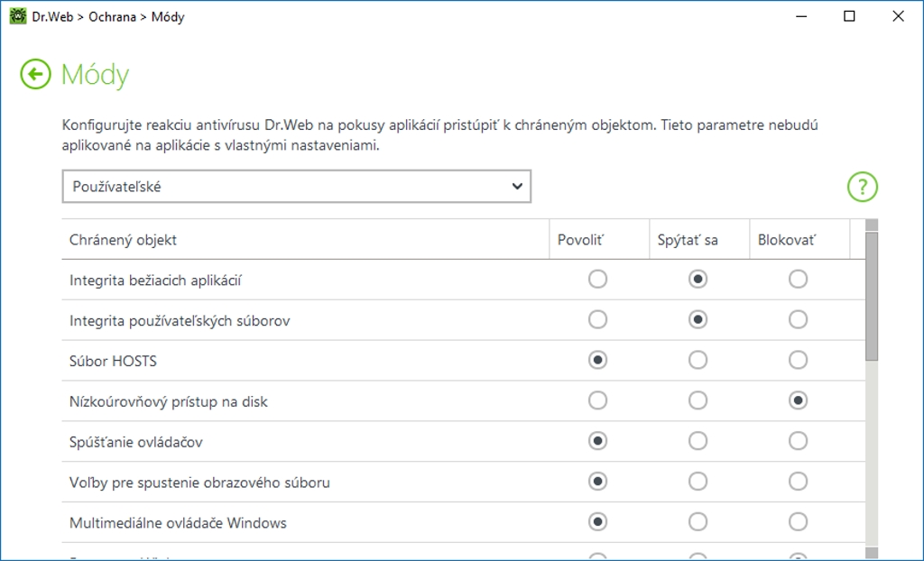This screenshot has width=924, height=561.
Task: Maximize the Dr.Web window
Action: coord(849,16)
